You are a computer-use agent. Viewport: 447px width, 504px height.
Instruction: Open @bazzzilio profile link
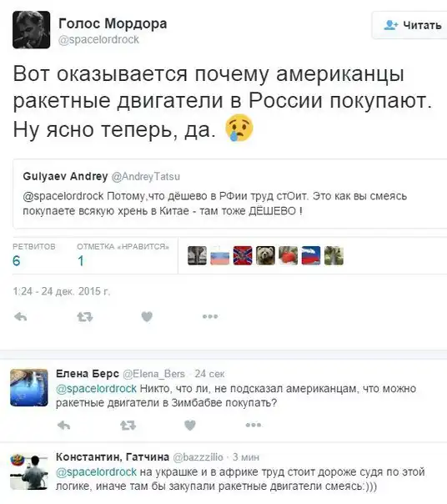click(x=198, y=456)
